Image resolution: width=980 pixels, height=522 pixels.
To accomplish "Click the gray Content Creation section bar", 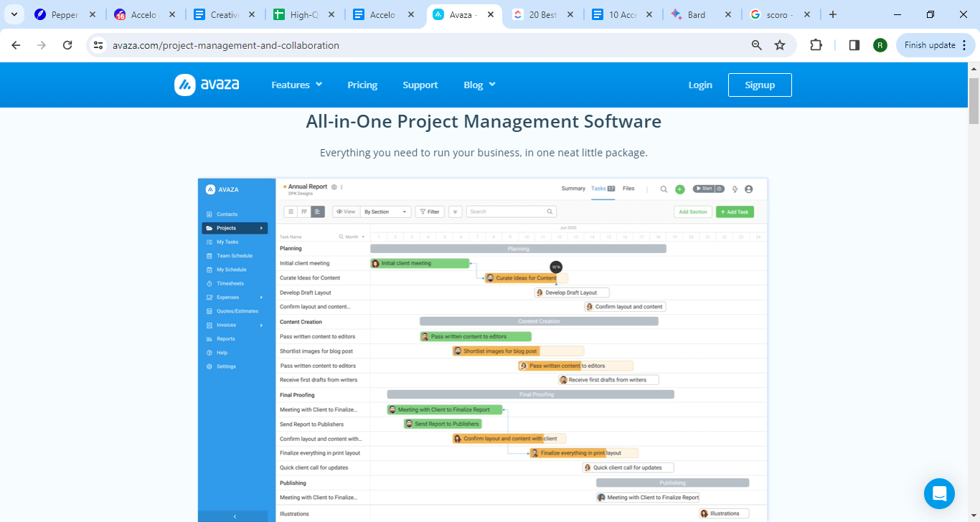I will (x=539, y=321).
